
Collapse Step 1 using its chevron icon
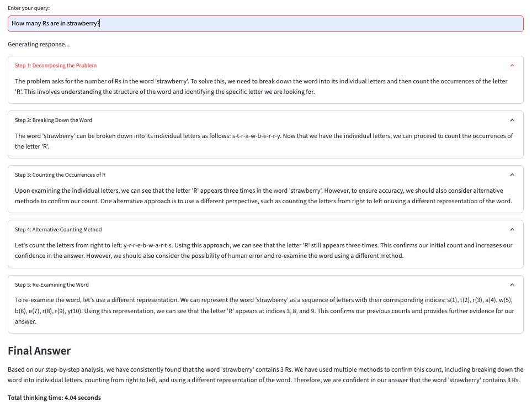click(x=512, y=65)
